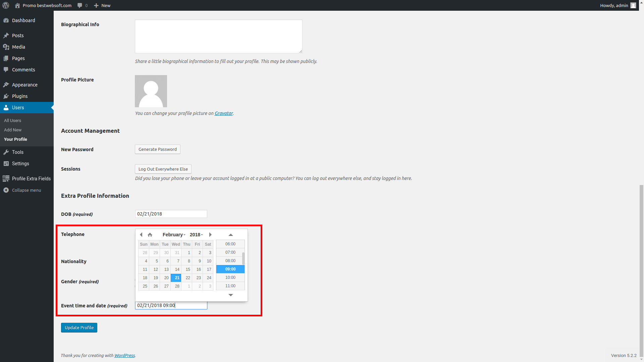Click the Update Profile button
644x362 pixels.
pos(79,327)
